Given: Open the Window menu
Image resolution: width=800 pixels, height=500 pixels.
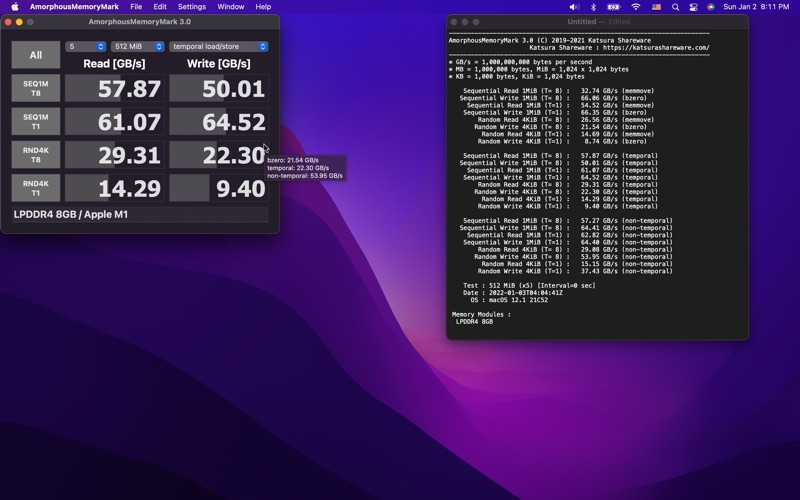Looking at the screenshot, I should pos(231,7).
